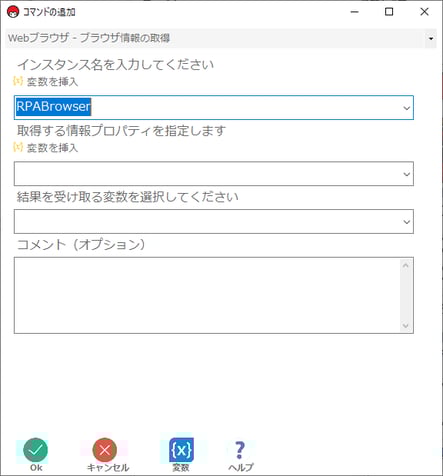Click variable icon beside property 変数を挿入
This screenshot has height=476, width=443.
click(18, 147)
